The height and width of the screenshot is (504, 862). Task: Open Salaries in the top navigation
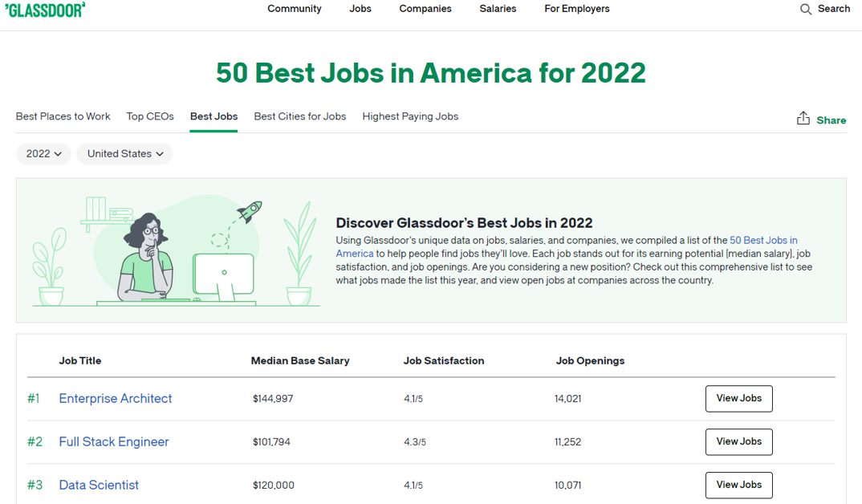click(x=498, y=9)
